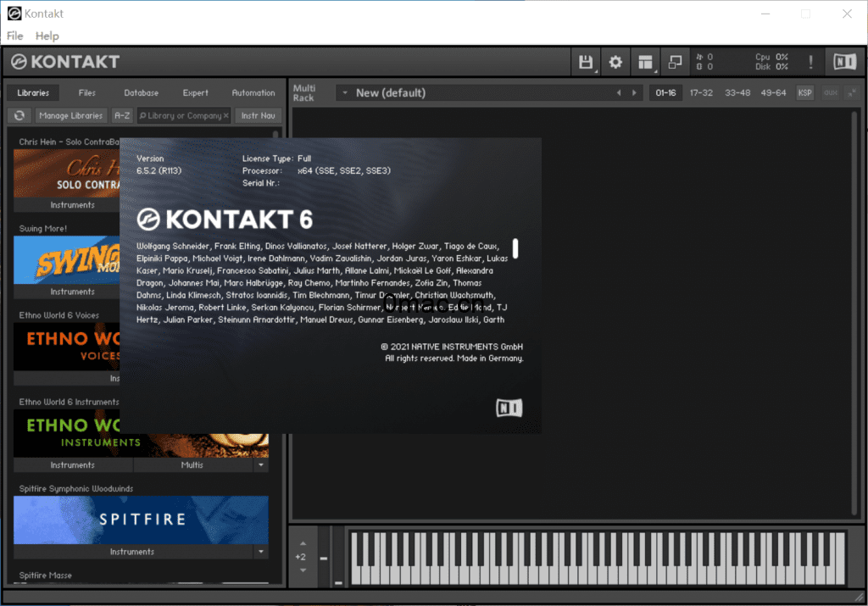This screenshot has width=868, height=606.
Task: Click Swing More! library banner
Action: click(67, 260)
